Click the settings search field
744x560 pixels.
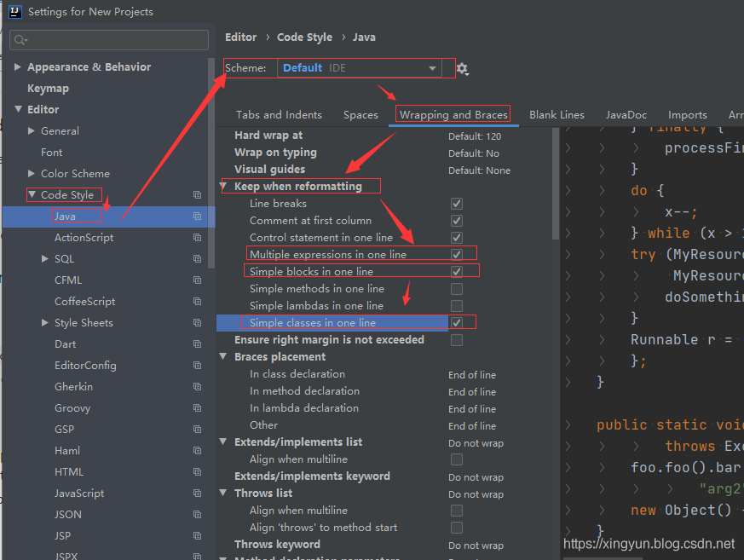[x=115, y=40]
